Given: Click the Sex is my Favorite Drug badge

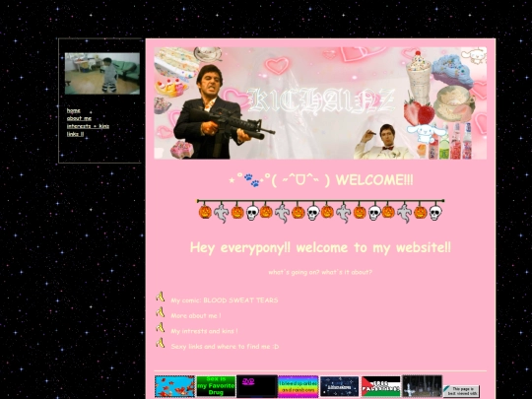Looking at the screenshot, I should click(216, 386).
